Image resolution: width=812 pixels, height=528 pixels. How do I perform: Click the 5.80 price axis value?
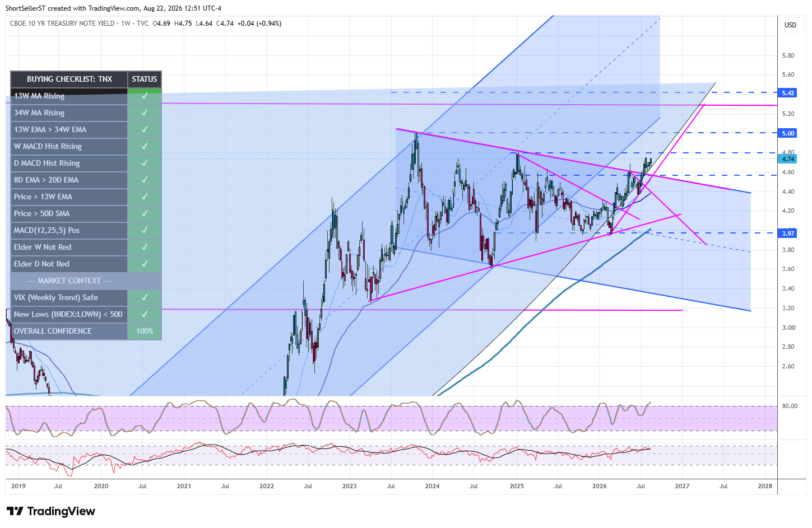click(x=788, y=55)
